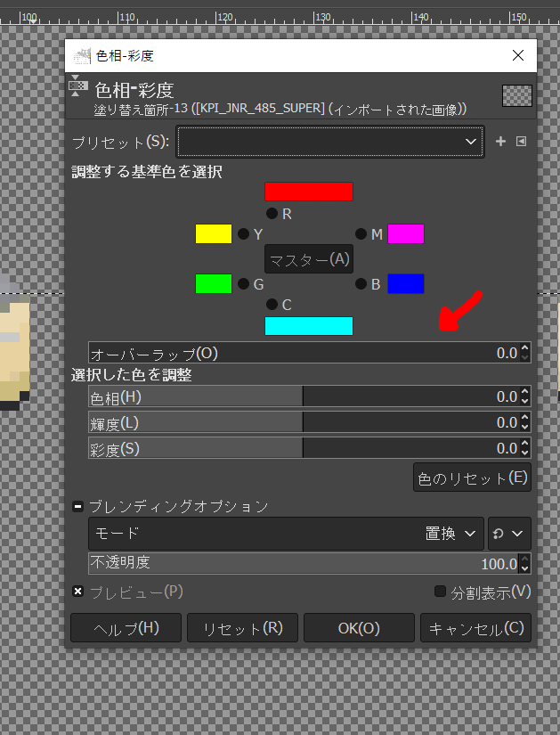Open the preset menu arrow icon
Image resolution: width=560 pixels, height=735 pixels.
click(521, 141)
